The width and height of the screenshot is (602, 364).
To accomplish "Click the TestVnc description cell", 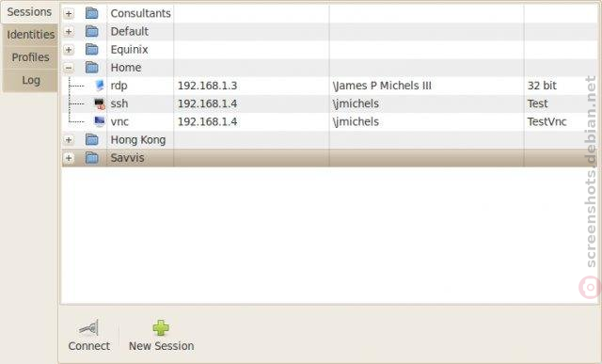I will pos(561,121).
